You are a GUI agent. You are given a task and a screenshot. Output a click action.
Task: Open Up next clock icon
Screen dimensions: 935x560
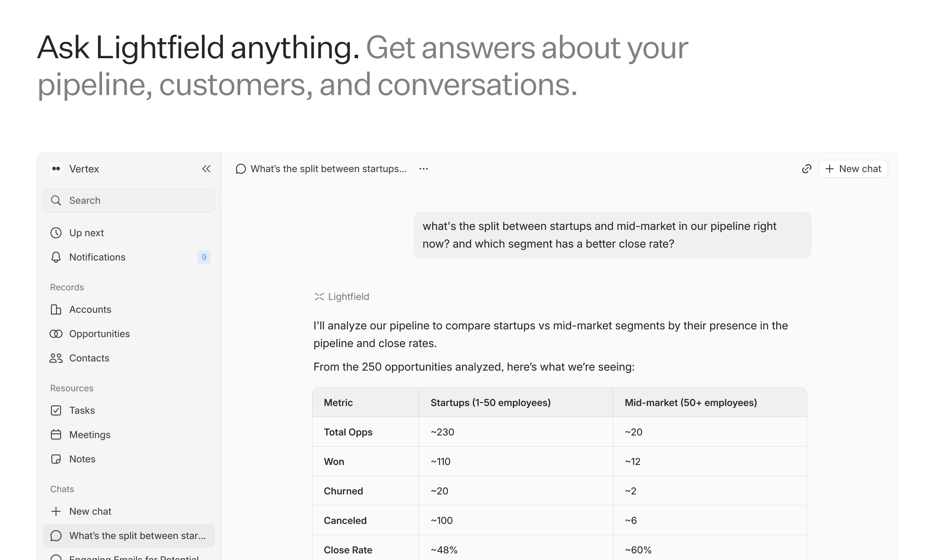click(x=56, y=233)
